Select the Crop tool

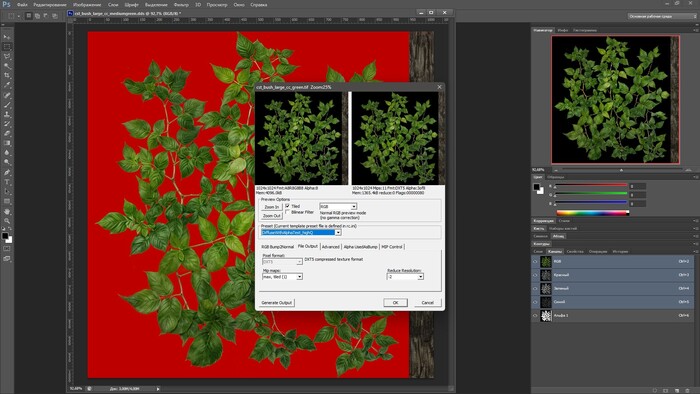pos(7,75)
